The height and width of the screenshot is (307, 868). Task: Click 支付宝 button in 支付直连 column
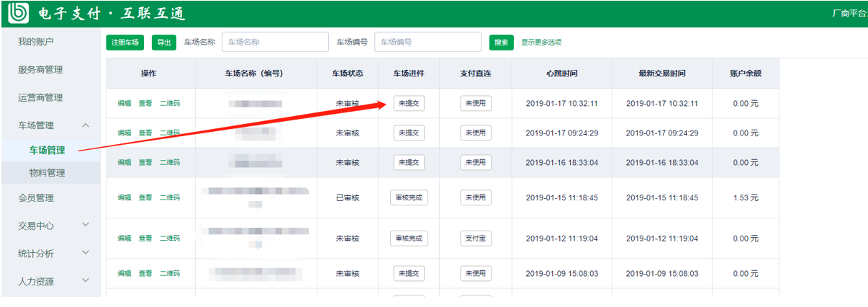pos(476,239)
